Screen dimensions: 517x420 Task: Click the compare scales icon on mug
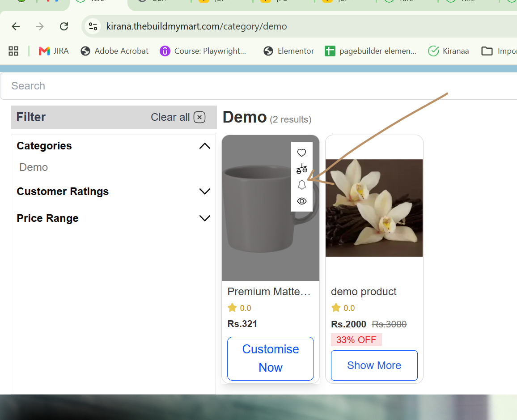coord(301,169)
